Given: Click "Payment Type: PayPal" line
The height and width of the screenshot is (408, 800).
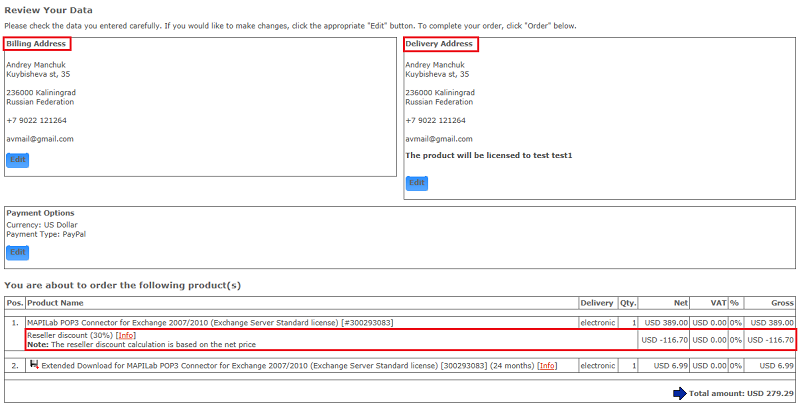Looking at the screenshot, I should click(46, 235).
